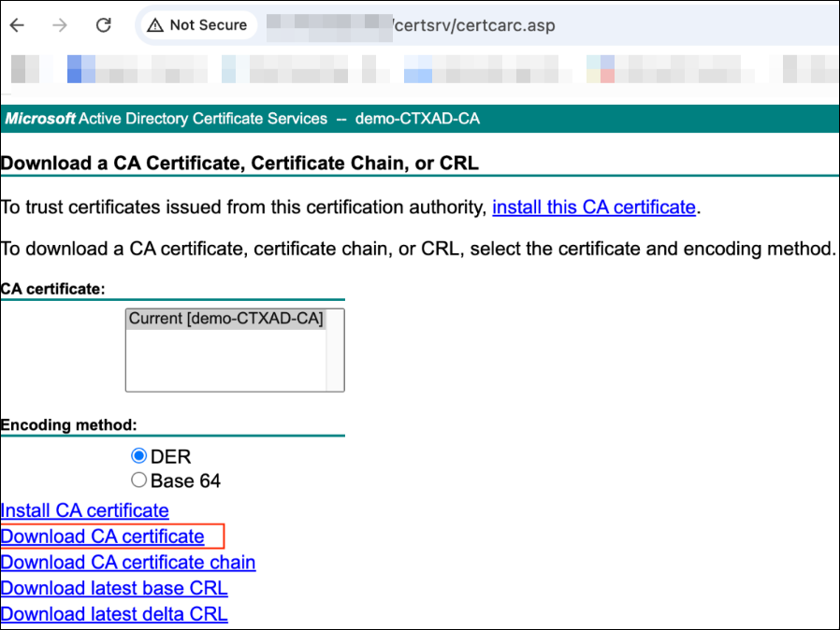840x630 pixels.
Task: Click the browser forward arrow
Action: point(60,25)
